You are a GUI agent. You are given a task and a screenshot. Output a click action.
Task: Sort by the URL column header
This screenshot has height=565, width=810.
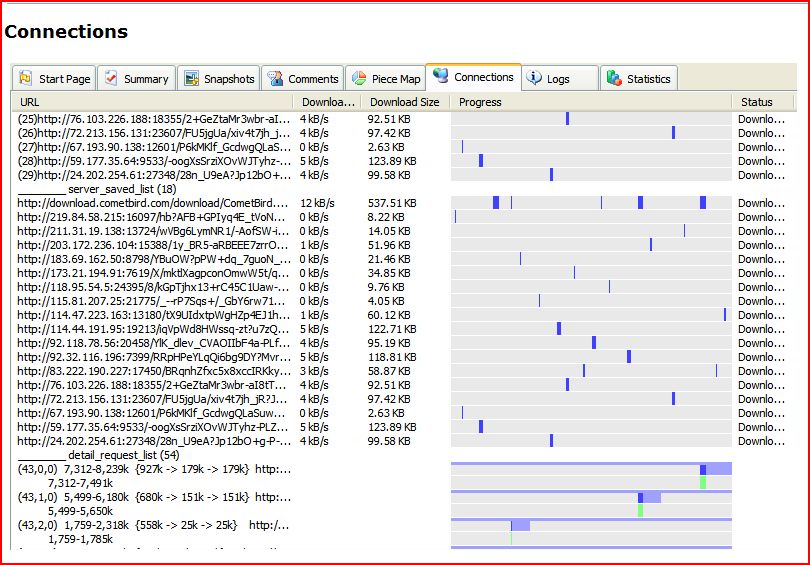pyautogui.click(x=152, y=102)
